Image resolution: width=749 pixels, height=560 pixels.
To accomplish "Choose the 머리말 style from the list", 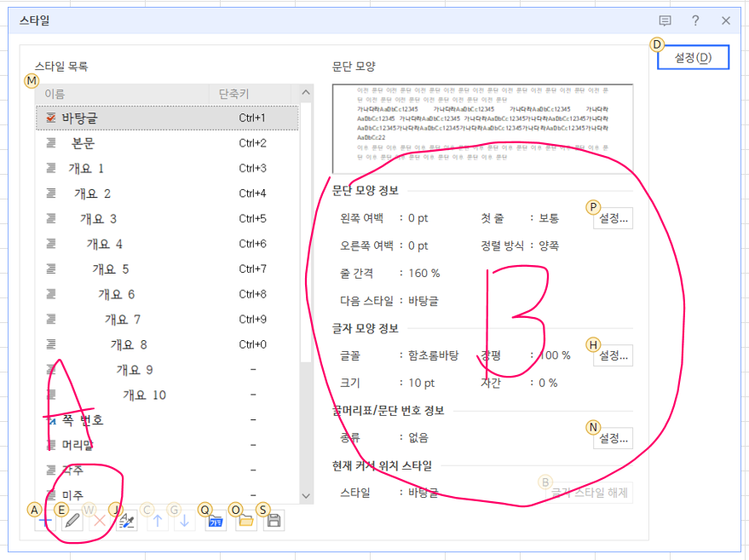I will pos(79,445).
